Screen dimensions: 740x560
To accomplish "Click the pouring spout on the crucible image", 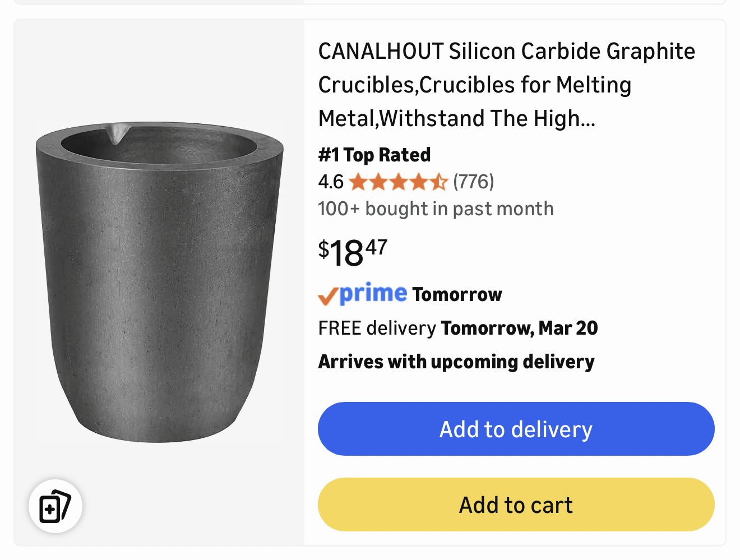I will 118,133.
